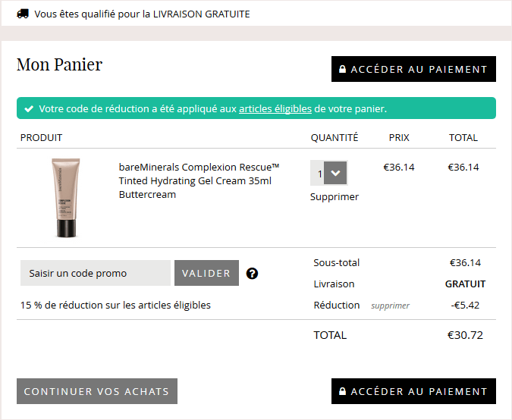Open the quantity dropdown arrow
This screenshot has height=420, width=512.
[x=335, y=173]
